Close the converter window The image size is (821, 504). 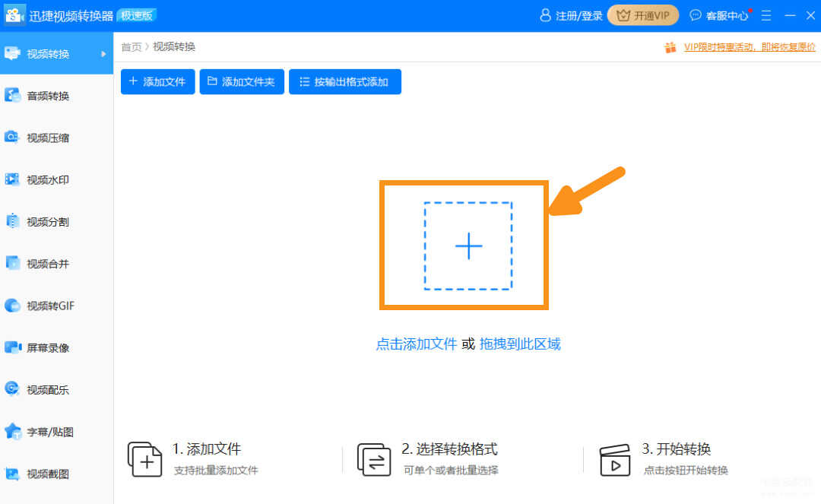tap(810, 16)
